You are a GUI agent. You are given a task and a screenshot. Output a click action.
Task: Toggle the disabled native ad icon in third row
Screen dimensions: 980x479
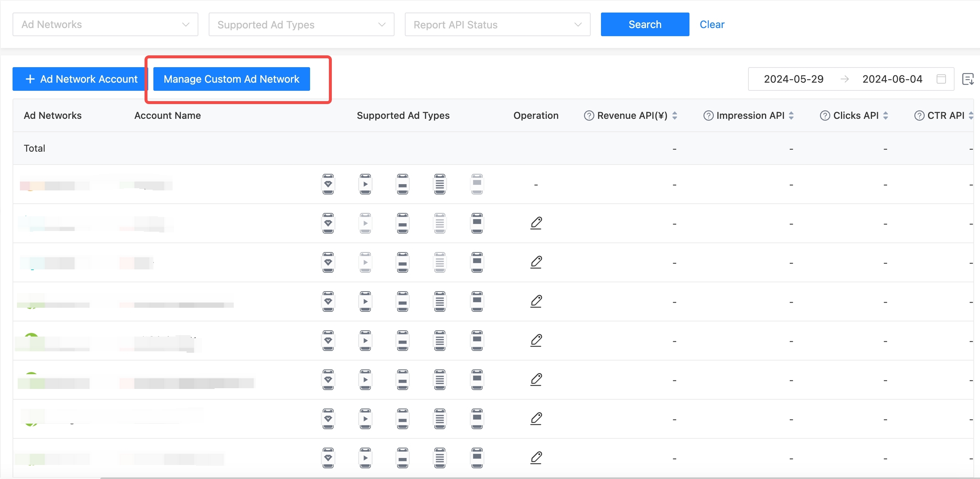click(440, 262)
